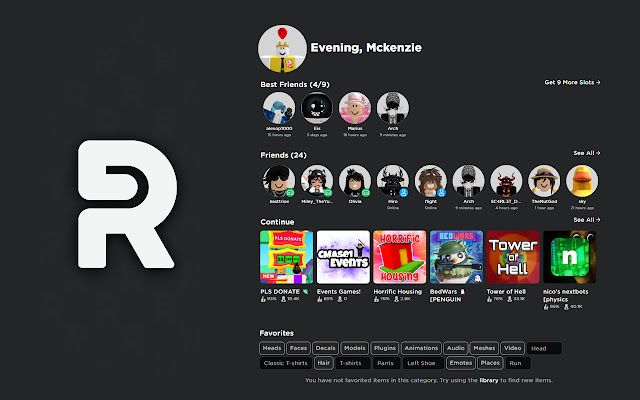This screenshot has width=640, height=400.
Task: Click blue online badge on Hiro
Action: (404, 192)
